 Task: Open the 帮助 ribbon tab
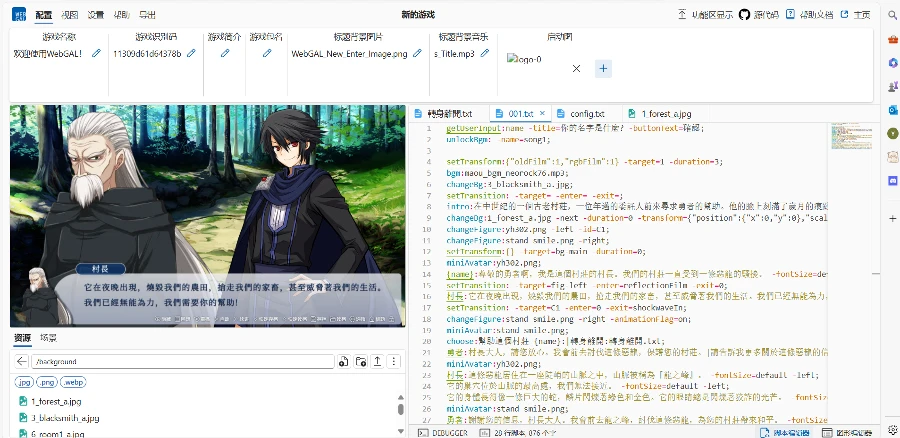(x=121, y=15)
